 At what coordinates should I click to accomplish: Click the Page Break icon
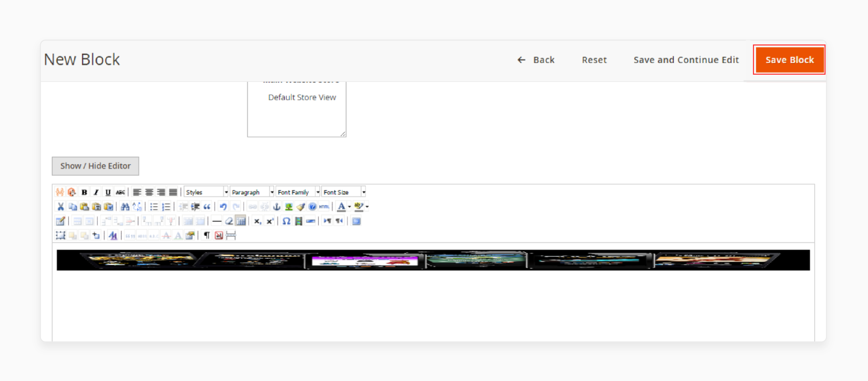(x=231, y=235)
